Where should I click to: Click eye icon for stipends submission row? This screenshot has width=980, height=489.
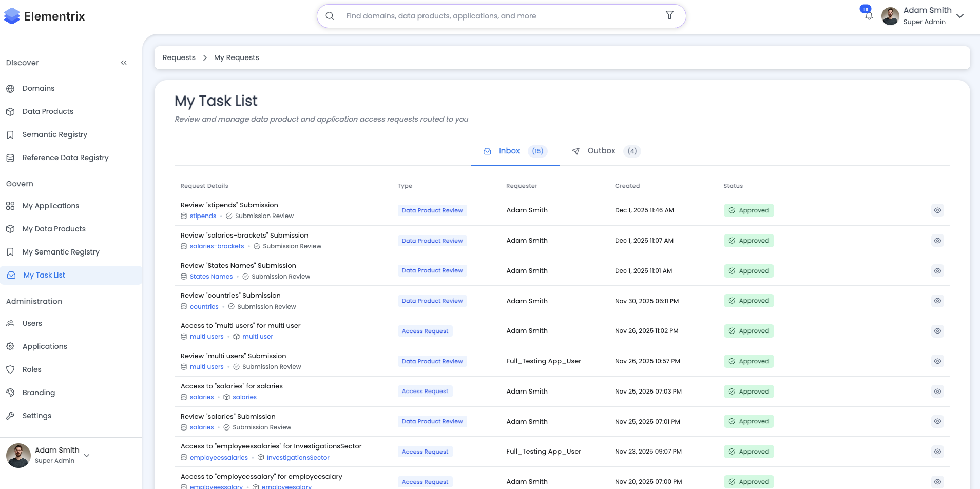pos(937,210)
